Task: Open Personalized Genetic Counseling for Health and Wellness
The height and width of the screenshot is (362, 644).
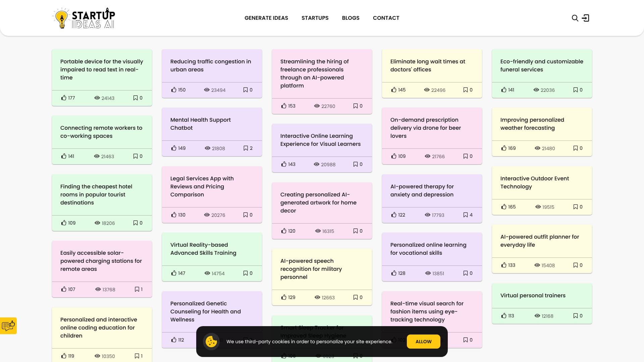Action: click(x=206, y=311)
